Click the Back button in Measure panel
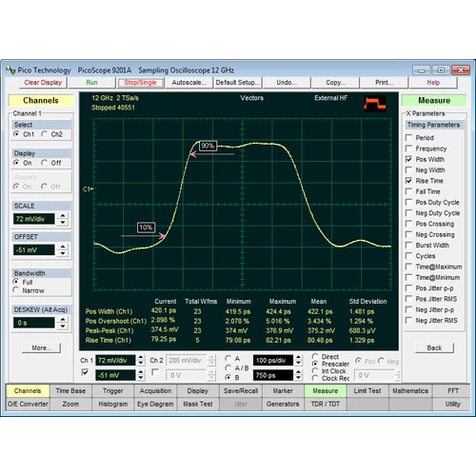 pyautogui.click(x=434, y=347)
